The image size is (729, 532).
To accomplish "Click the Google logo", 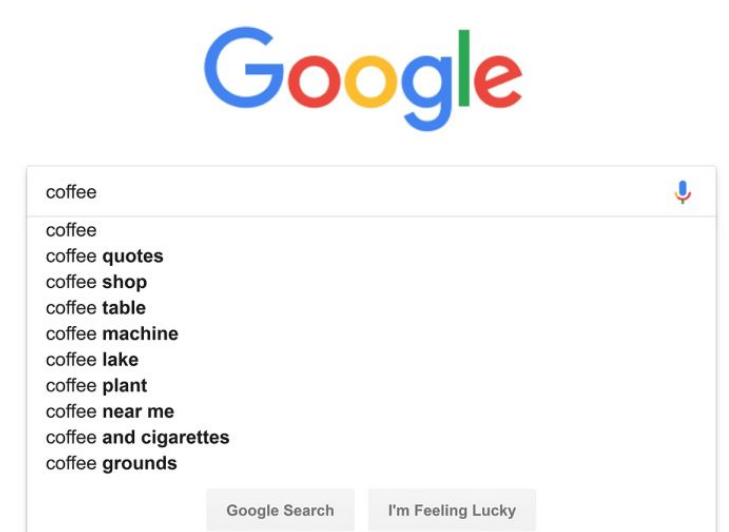I will pos(363,79).
